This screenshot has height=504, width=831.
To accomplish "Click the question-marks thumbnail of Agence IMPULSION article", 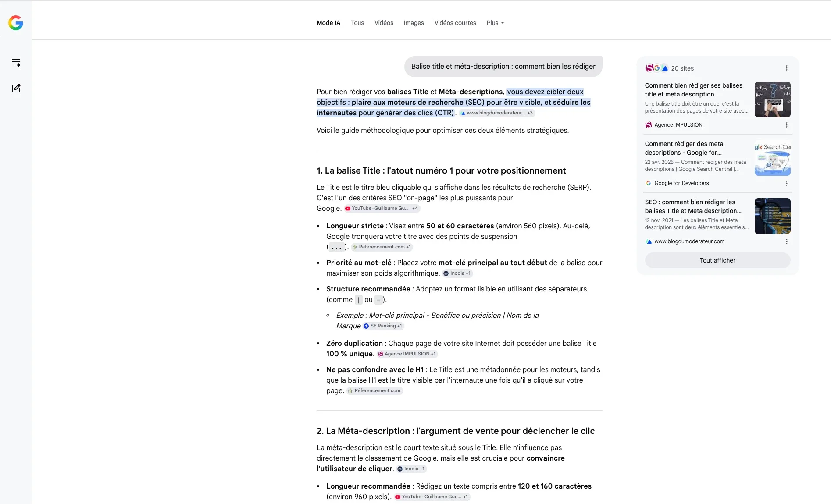I will 772,99.
